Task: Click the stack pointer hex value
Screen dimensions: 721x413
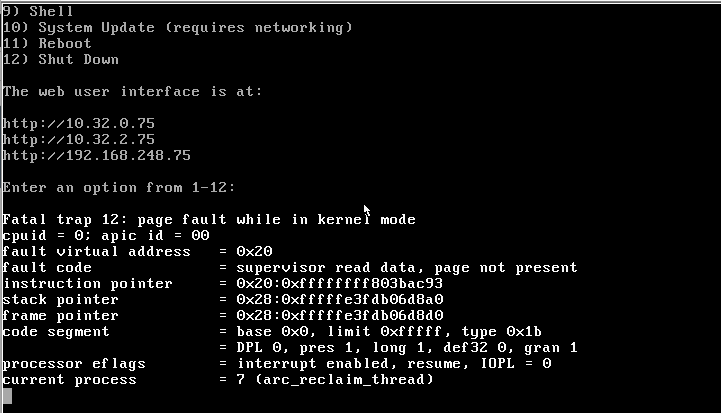Action: coord(340,300)
